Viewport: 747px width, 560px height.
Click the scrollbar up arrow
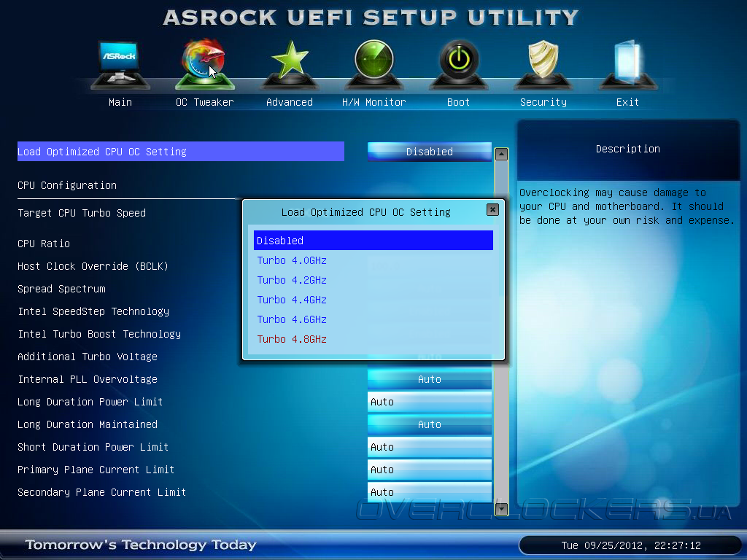pyautogui.click(x=501, y=155)
